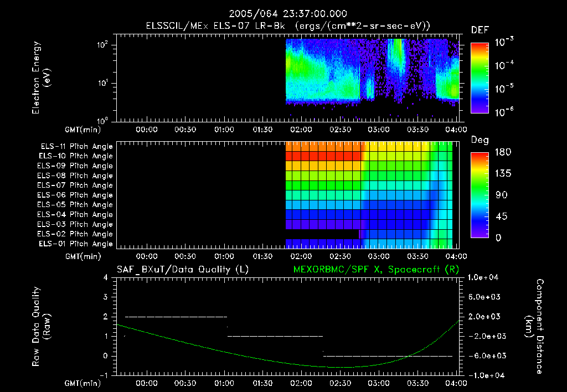Click the 0 value on Deg color bar
This screenshot has width=567, height=392.
pyautogui.click(x=498, y=238)
